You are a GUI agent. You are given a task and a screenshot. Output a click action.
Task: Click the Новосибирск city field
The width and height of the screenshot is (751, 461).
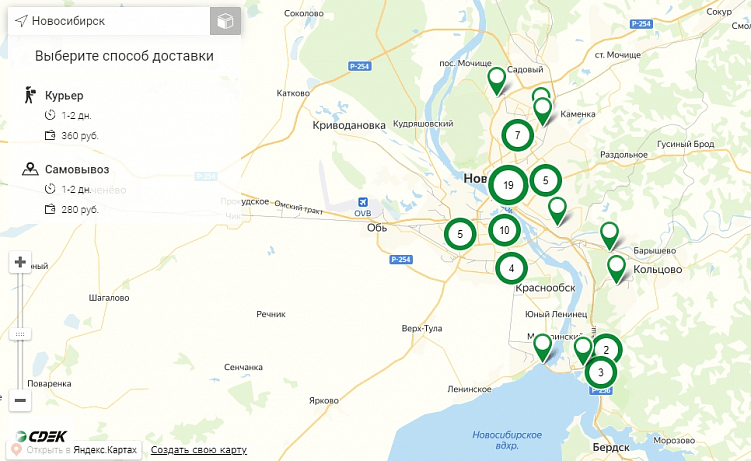(109, 21)
